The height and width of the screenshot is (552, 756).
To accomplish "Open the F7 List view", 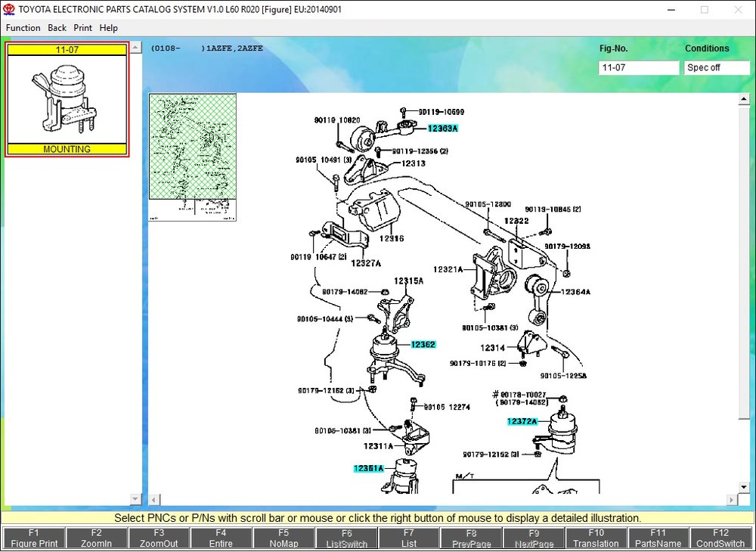I will point(408,538).
